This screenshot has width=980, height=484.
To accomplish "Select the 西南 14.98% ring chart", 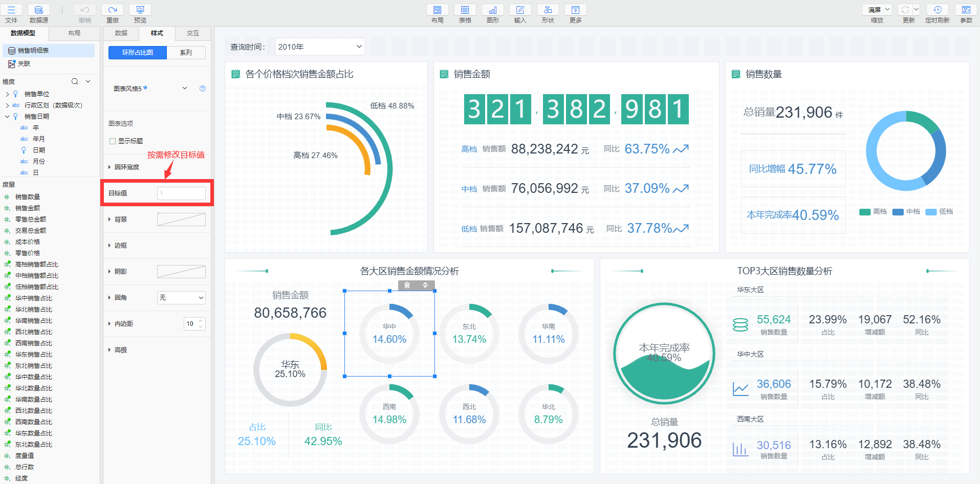I will coord(389,414).
